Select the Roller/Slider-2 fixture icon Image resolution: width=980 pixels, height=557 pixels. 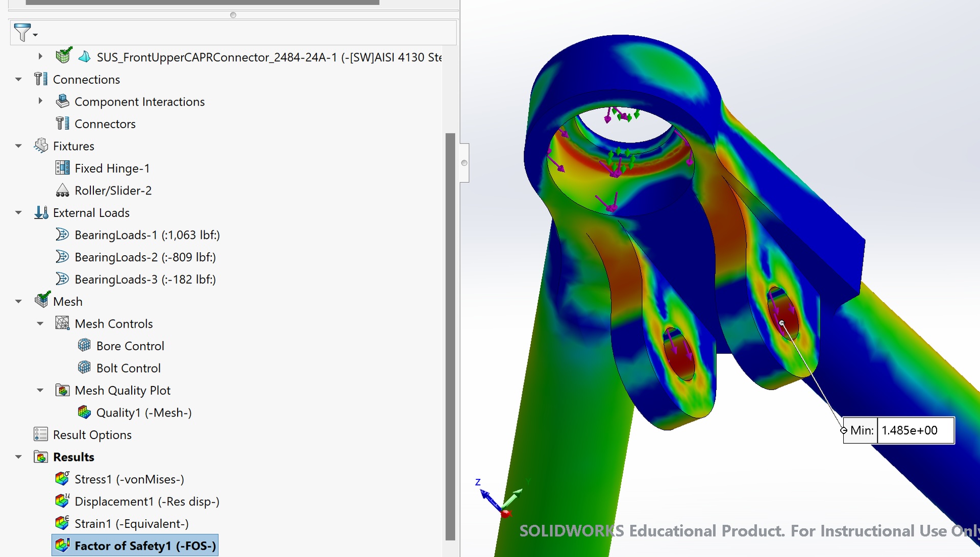(x=62, y=190)
